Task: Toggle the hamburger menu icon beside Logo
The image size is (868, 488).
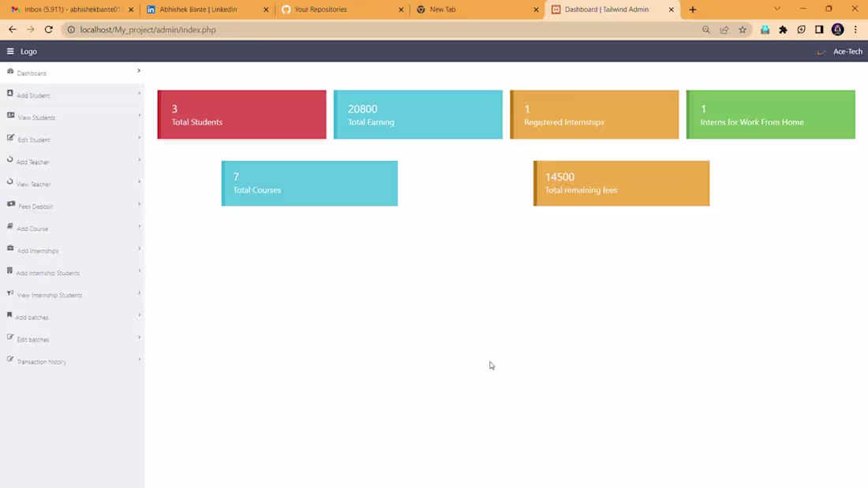Action: (10, 51)
